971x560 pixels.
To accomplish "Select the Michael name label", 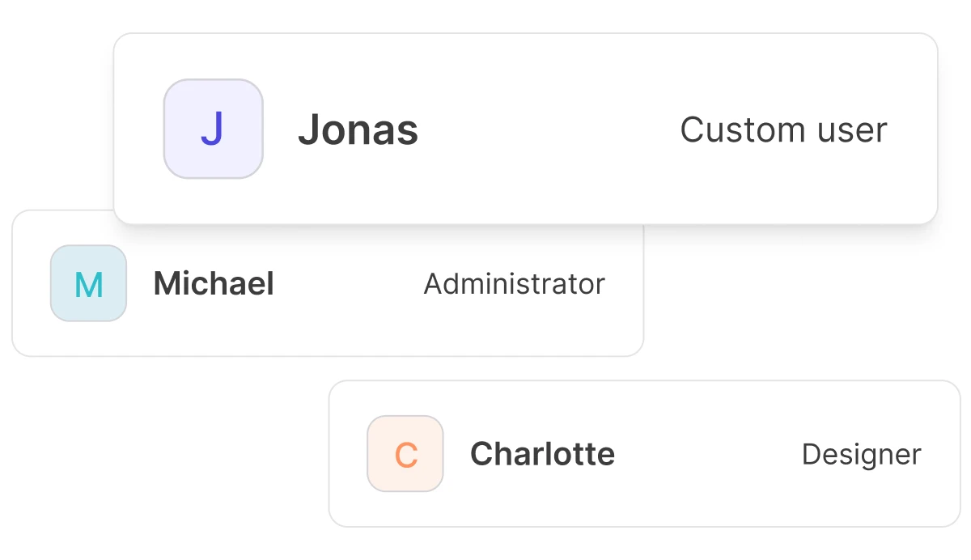I will coord(214,284).
